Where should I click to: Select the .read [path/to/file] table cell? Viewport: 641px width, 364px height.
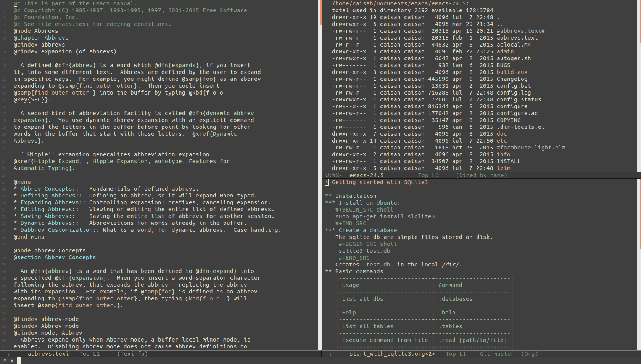tap(472, 340)
